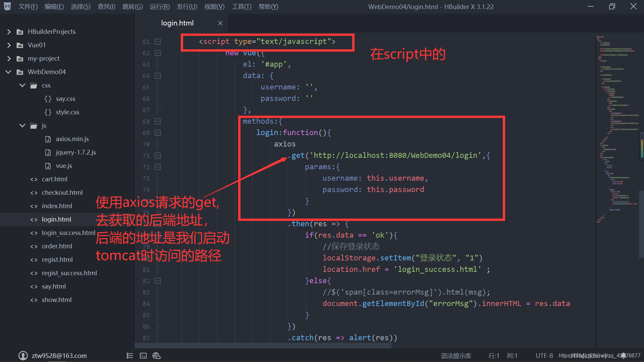Click the style.css braces file icon
This screenshot has width=644, height=362.
tap(48, 112)
